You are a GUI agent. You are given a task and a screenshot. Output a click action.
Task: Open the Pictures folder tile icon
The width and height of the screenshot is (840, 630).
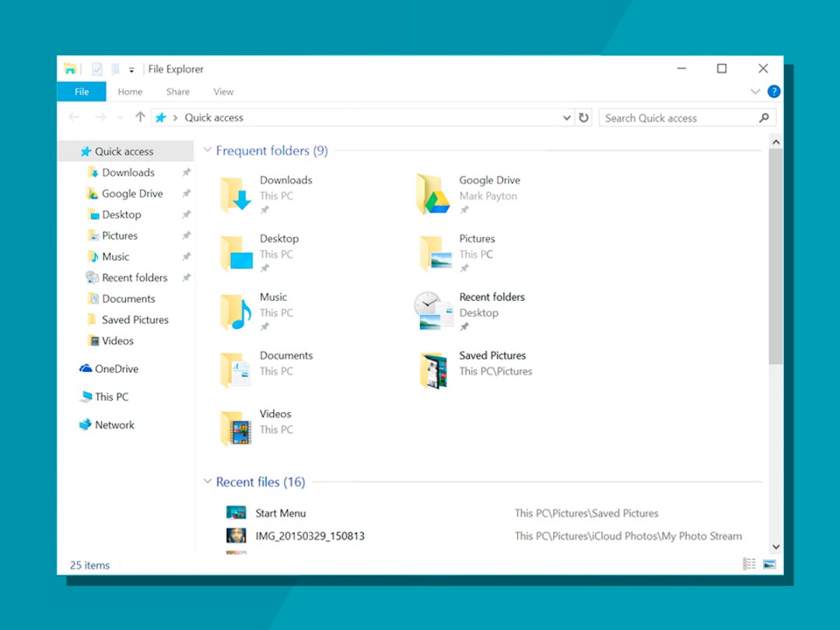tap(436, 253)
